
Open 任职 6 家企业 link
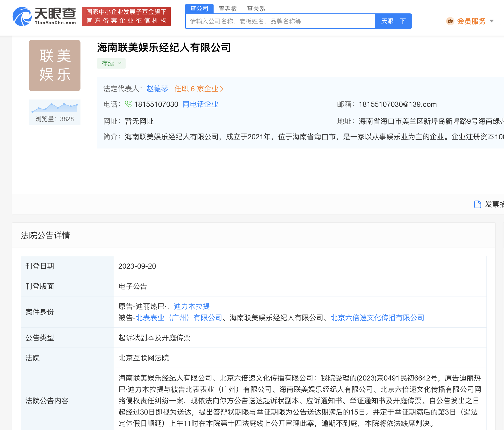199,89
